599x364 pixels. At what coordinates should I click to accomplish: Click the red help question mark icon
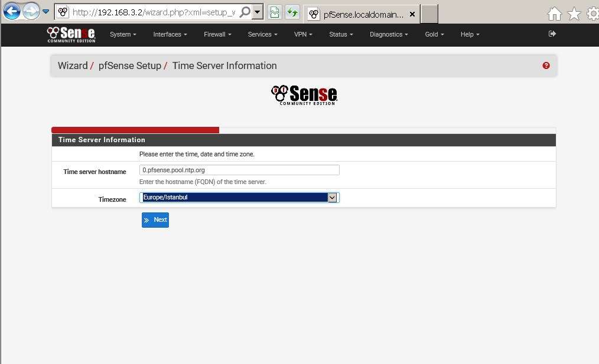(x=546, y=65)
